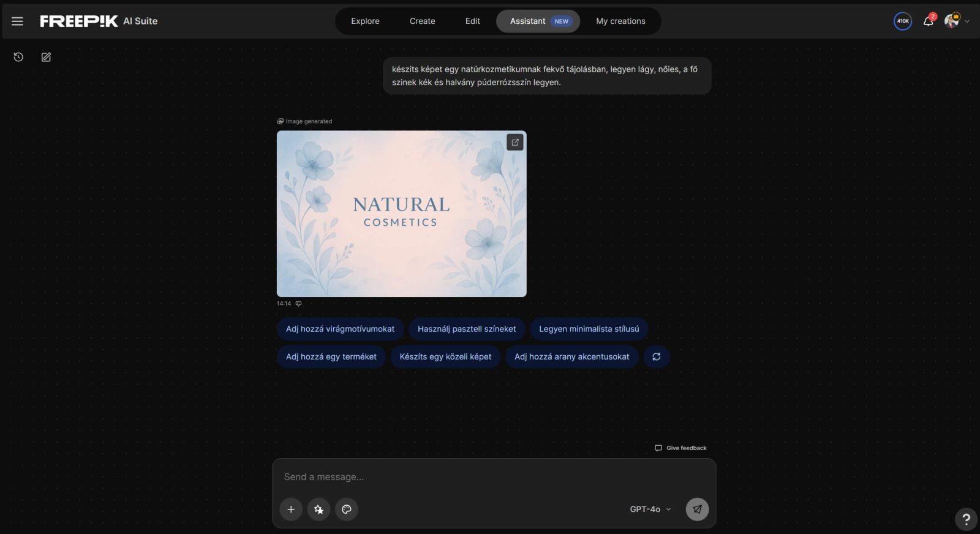The width and height of the screenshot is (980, 534).
Task: Open generated image in external view
Action: tap(514, 143)
